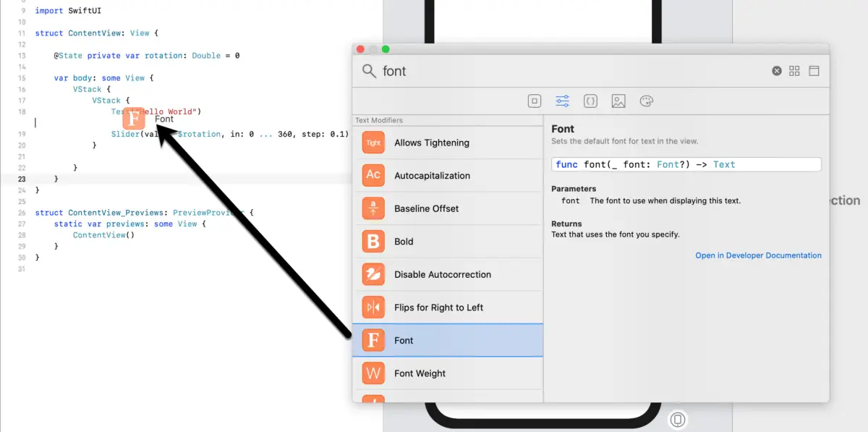Select the Code Snippets library icon
Screen dimensions: 868x432
pos(590,101)
